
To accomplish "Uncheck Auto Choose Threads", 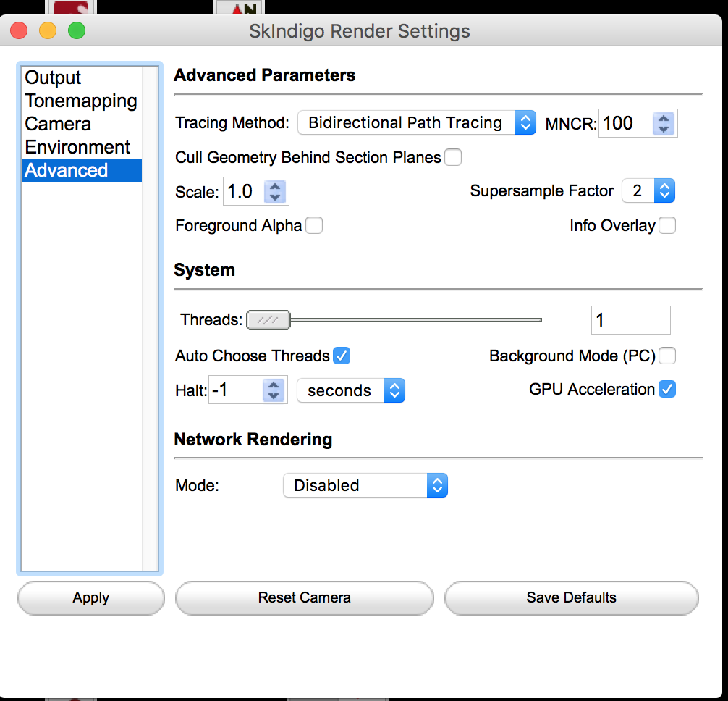I will tap(342, 356).
